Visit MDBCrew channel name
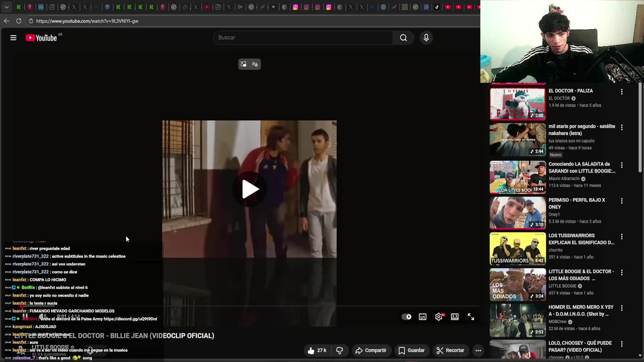Screen dimensions: 644x362 (557, 322)
